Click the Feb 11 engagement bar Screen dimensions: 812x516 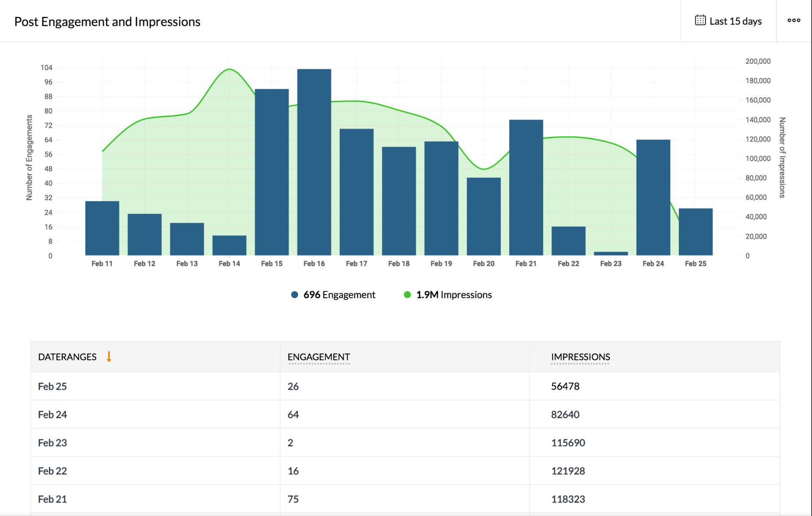[x=102, y=228]
